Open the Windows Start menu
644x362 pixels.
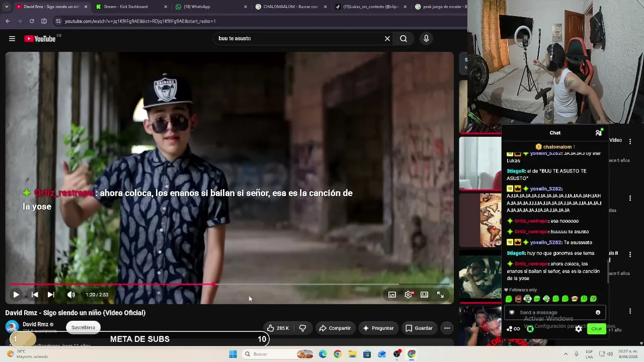(232, 354)
